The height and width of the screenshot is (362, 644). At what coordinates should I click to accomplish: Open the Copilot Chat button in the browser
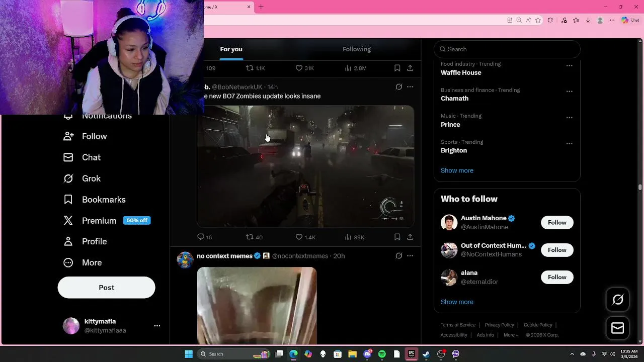(630, 20)
